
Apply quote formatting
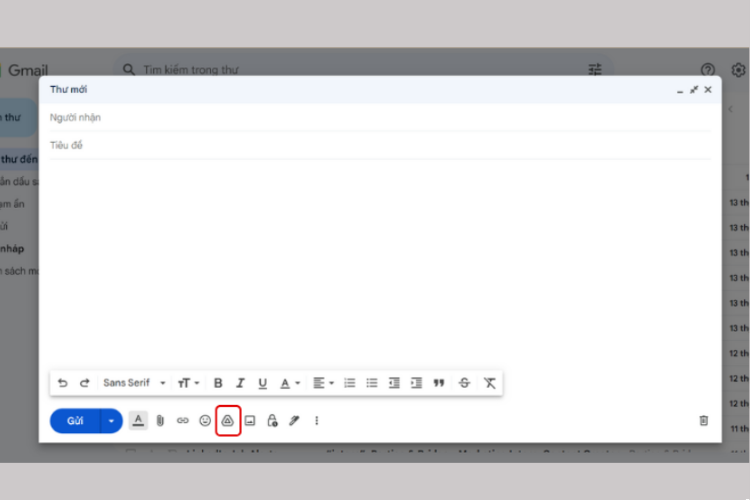[x=439, y=383]
